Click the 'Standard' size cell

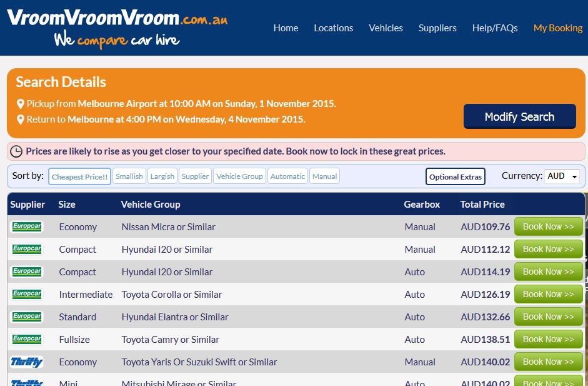pyautogui.click(x=77, y=317)
